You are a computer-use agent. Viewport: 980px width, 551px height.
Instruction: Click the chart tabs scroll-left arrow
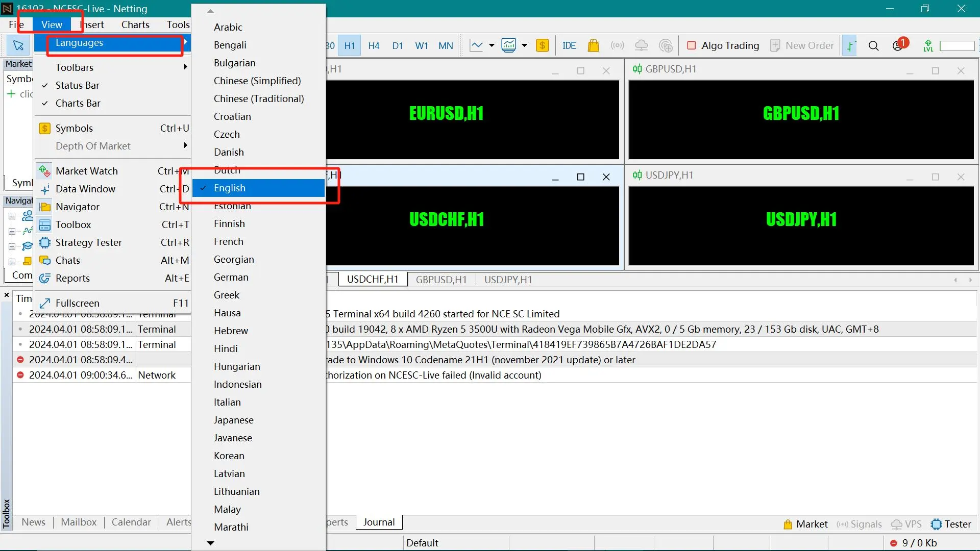click(955, 280)
